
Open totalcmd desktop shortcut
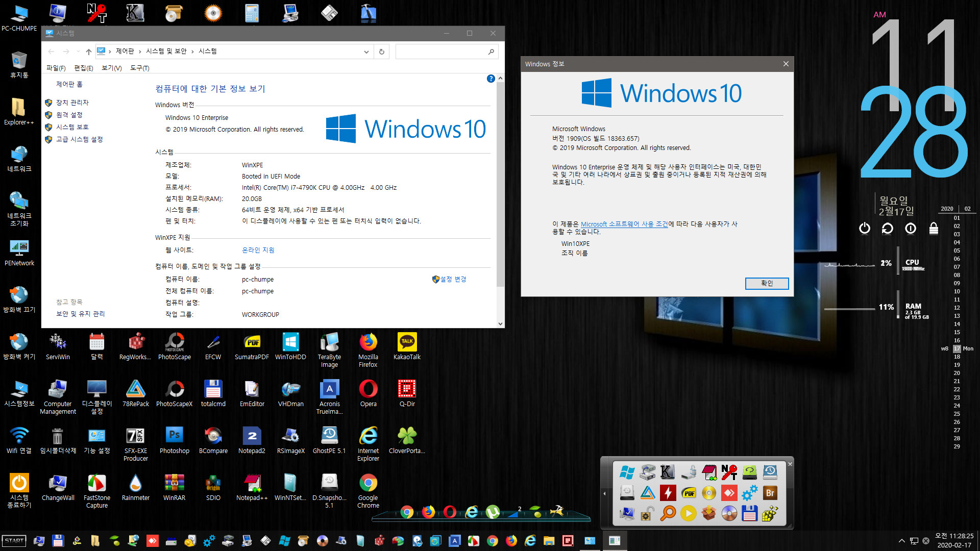tap(213, 393)
